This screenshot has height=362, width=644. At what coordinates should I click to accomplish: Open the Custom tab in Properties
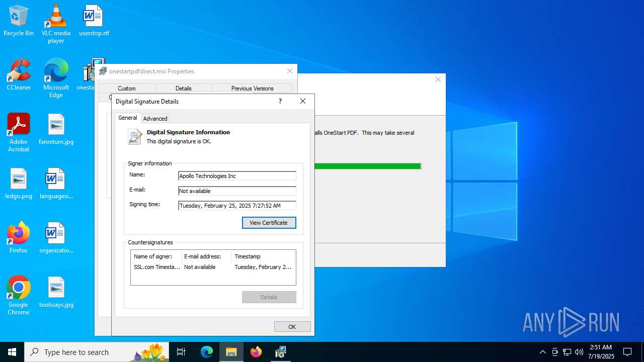[x=127, y=88]
